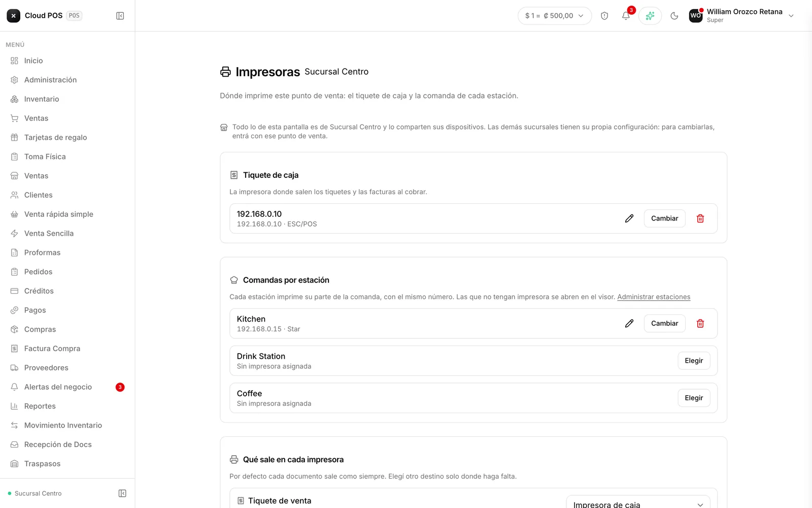Change the Tiquete de caja printer with Cambiar

[x=665, y=218]
